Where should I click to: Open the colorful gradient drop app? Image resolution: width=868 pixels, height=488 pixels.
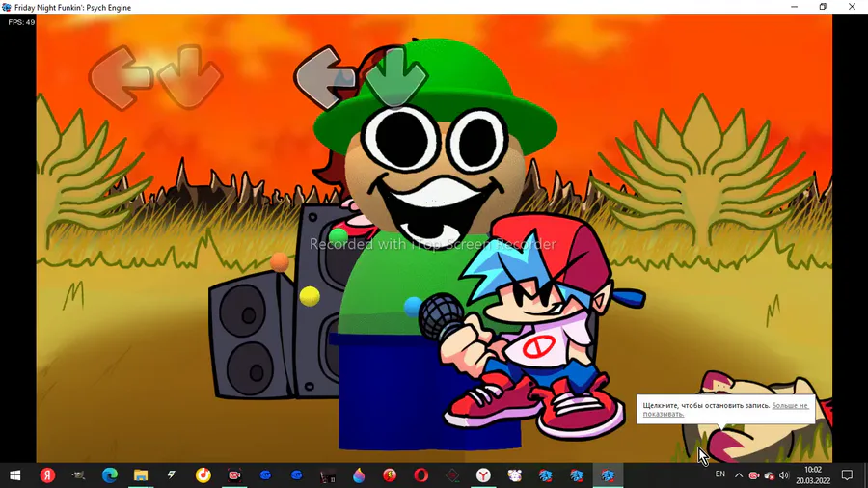359,475
